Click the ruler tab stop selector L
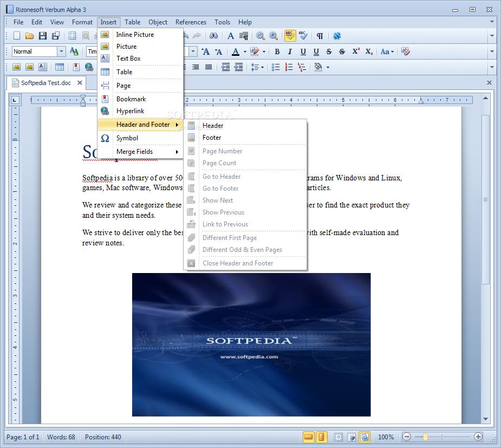The width and height of the screenshot is (501, 448). [15, 100]
